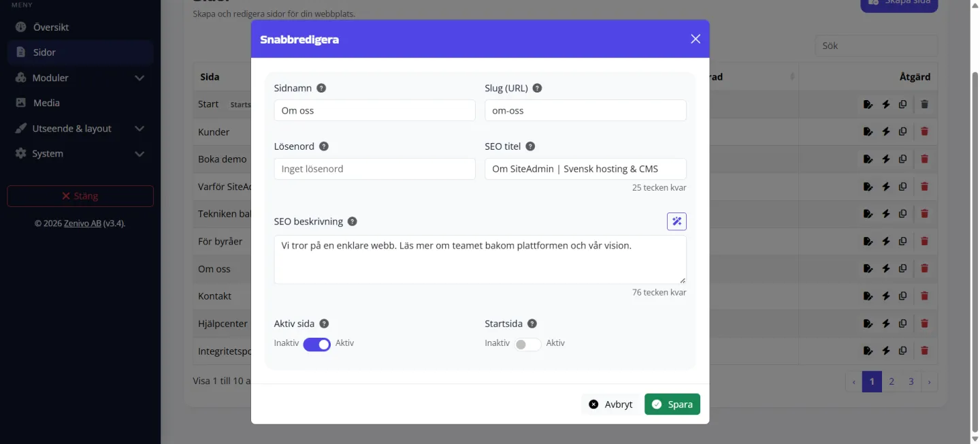Expand the System menu chevron
Screen dimensions: 980x444
(140, 154)
